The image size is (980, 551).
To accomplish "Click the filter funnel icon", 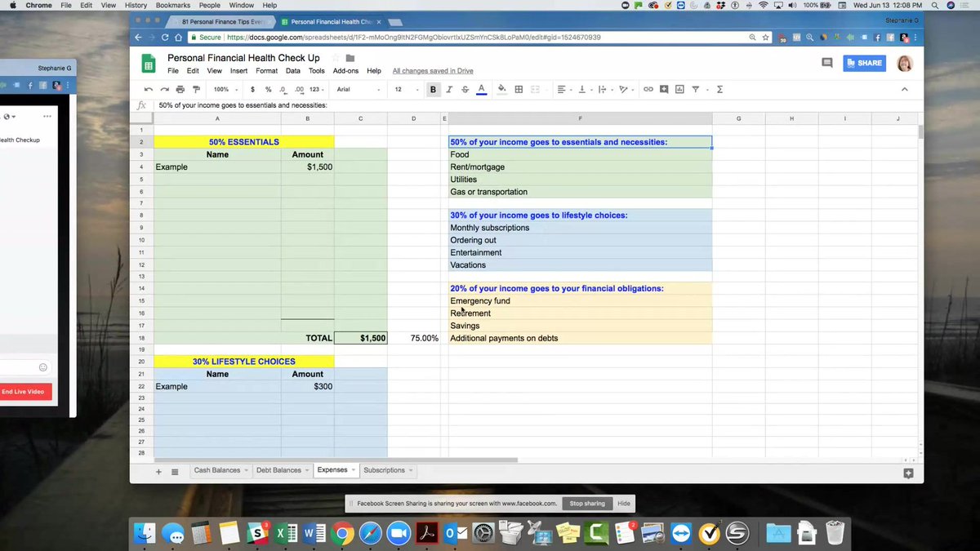I will pos(697,89).
